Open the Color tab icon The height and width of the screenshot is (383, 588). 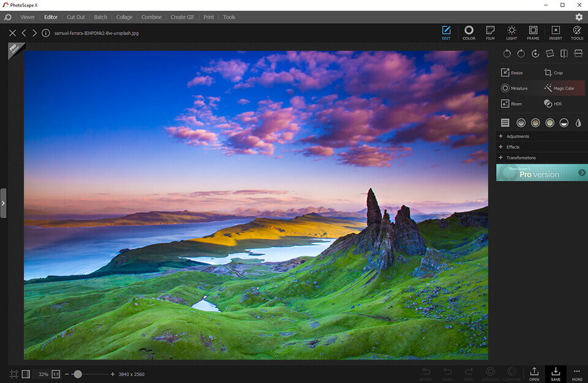(x=469, y=32)
